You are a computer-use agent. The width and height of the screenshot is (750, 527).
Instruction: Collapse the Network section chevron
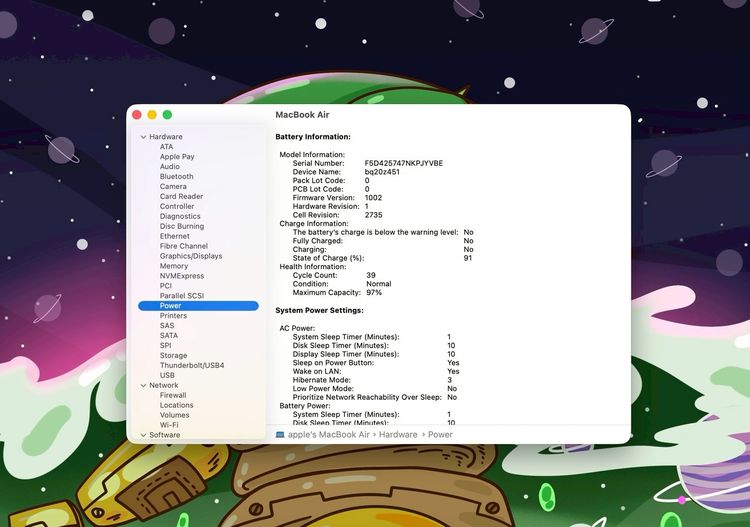[x=143, y=385]
